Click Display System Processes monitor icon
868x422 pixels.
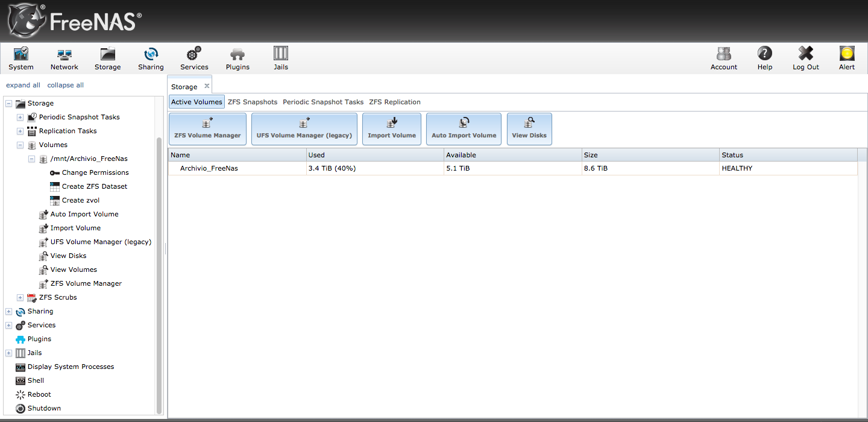20,367
